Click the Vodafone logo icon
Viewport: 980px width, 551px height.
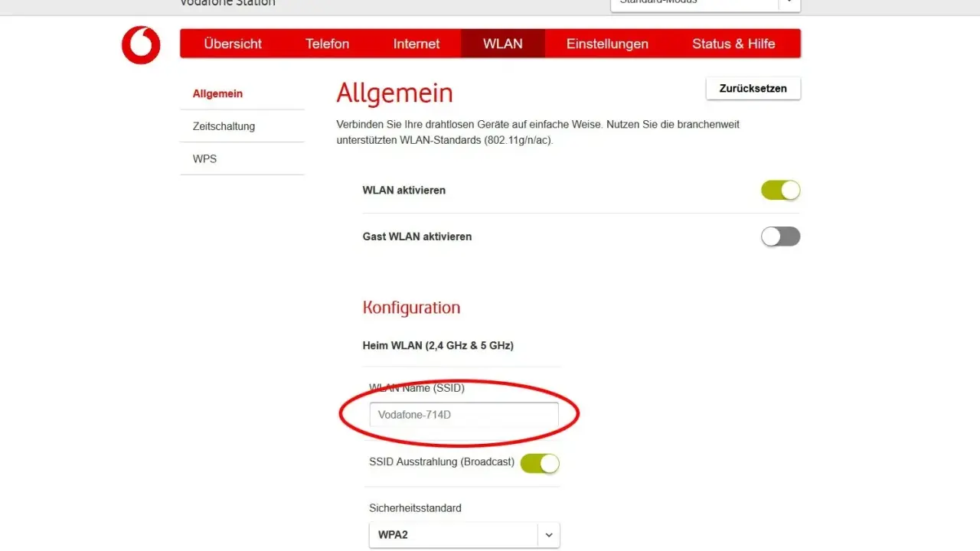point(141,45)
